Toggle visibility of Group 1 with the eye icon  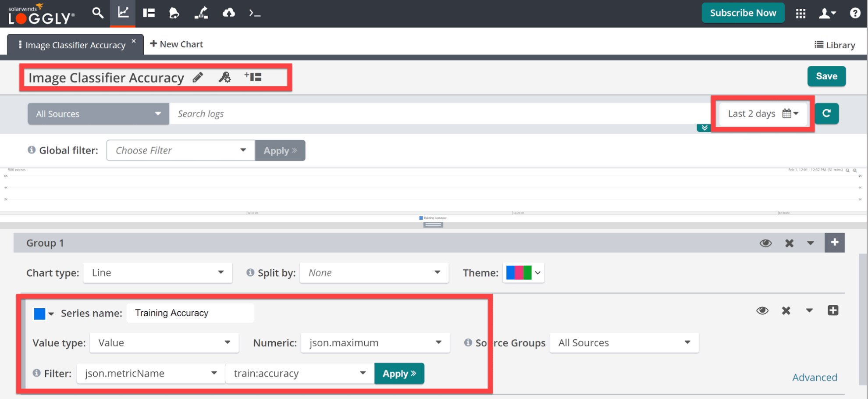coord(765,243)
